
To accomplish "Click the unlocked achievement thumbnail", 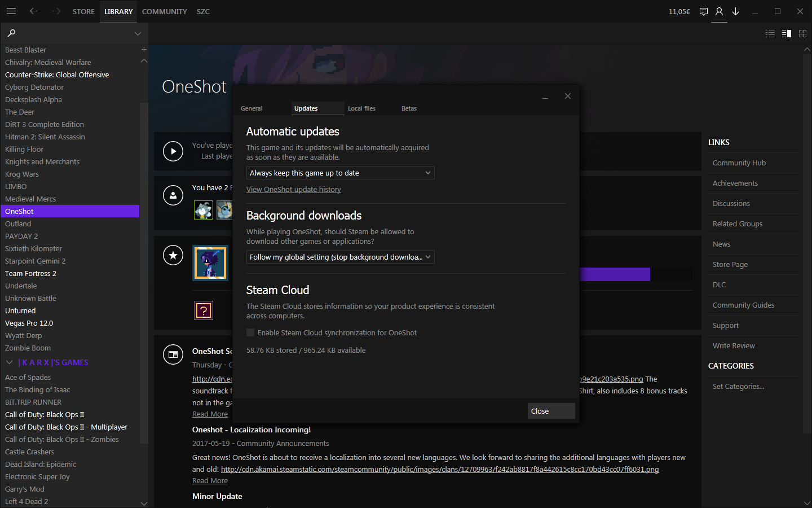I will pyautogui.click(x=210, y=263).
